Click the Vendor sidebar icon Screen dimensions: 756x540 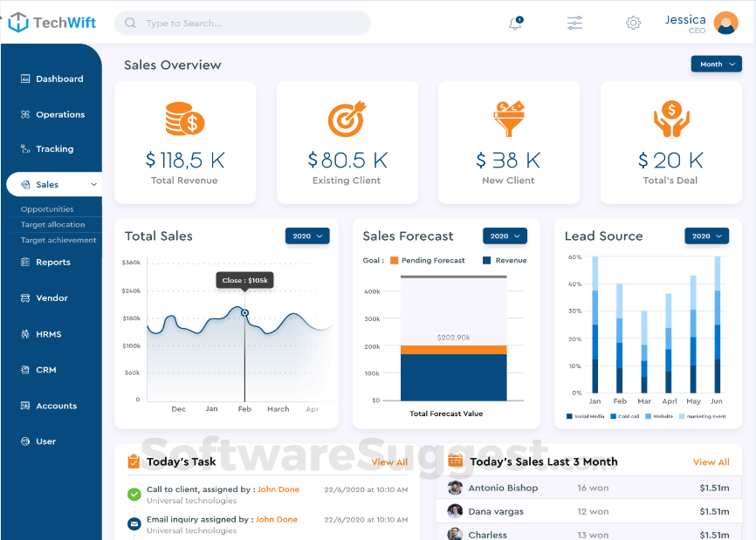(x=25, y=298)
